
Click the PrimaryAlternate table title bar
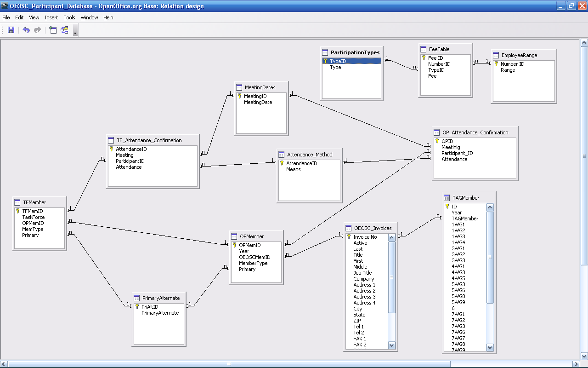point(161,298)
